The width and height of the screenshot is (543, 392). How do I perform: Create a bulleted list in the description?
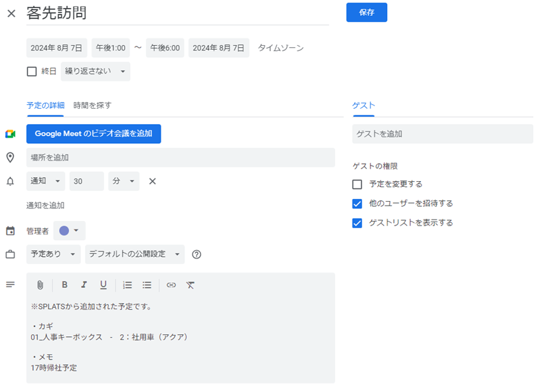tap(147, 285)
